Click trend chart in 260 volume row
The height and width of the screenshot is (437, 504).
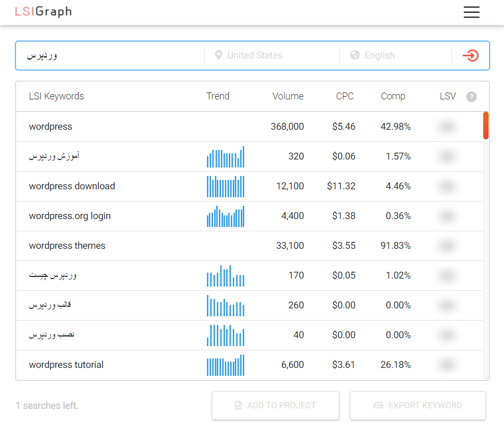[x=225, y=306]
